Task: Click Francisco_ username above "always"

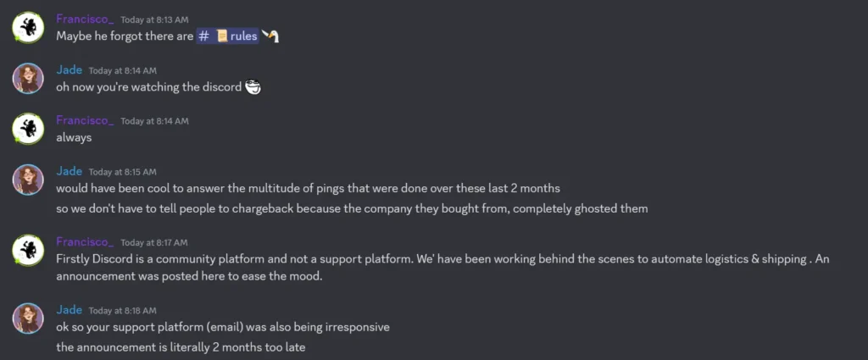Action: (x=85, y=120)
